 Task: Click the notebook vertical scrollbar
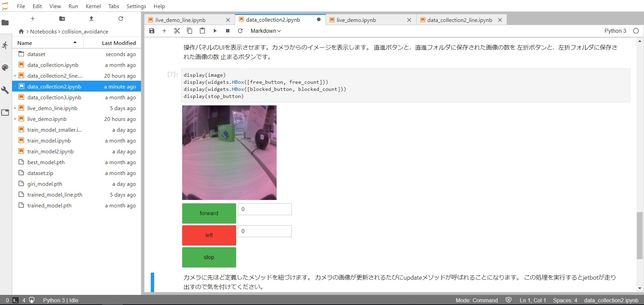[x=640, y=235]
